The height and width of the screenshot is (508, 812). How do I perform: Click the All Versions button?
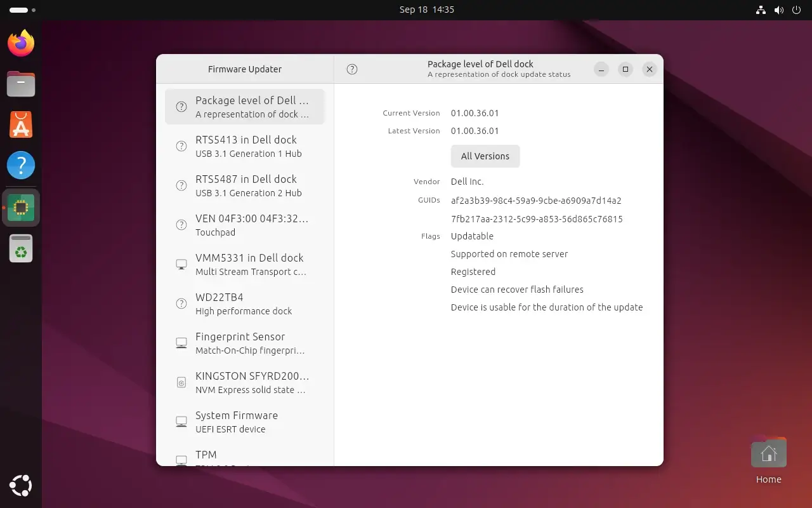coord(485,156)
